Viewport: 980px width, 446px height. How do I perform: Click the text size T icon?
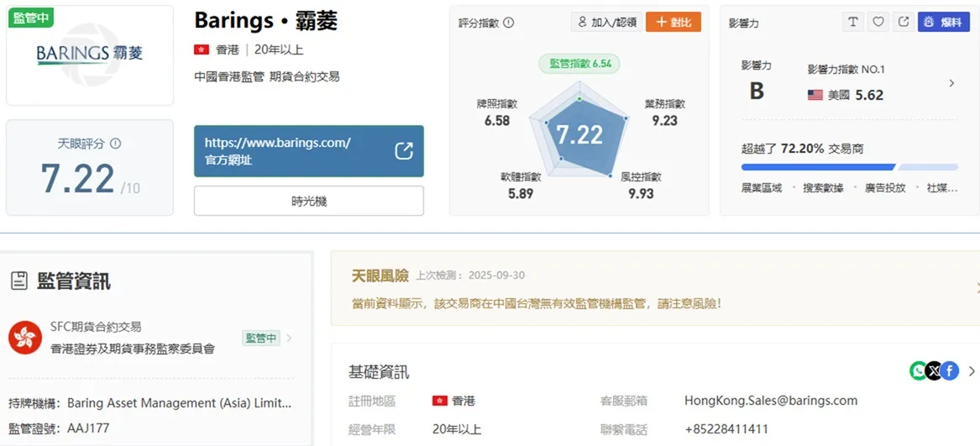click(852, 22)
